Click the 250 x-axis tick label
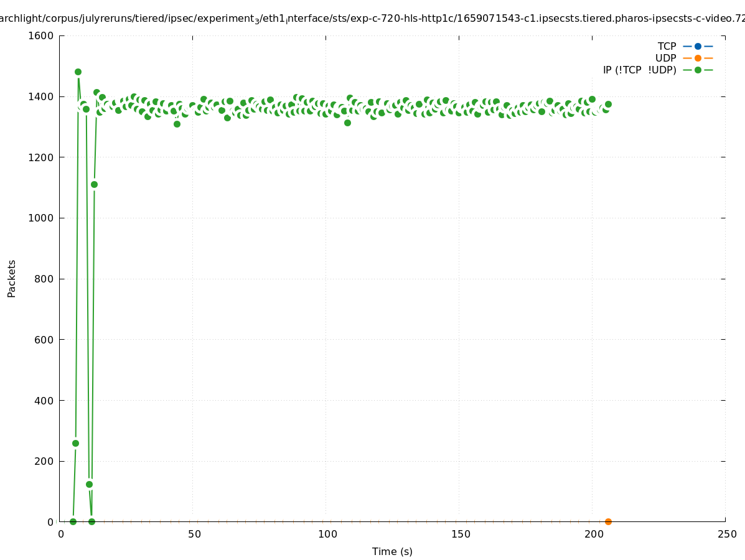Viewport: 745px width, 560px height. point(727,534)
